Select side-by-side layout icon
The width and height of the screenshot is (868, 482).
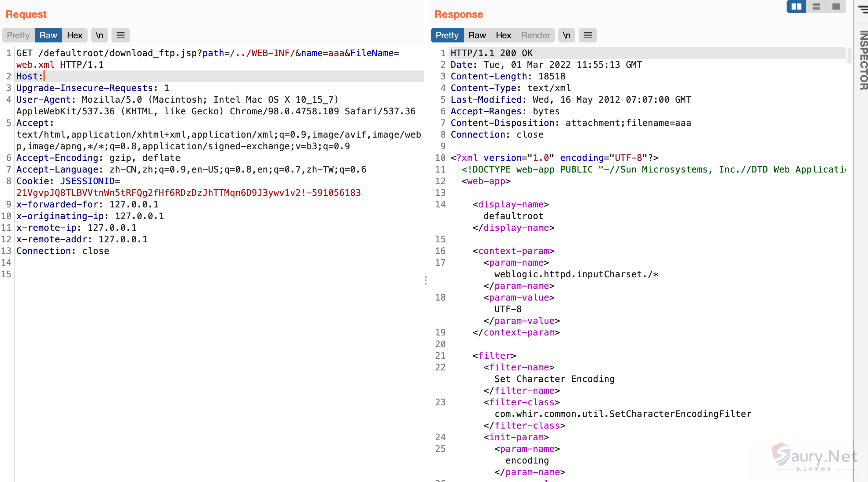796,7
